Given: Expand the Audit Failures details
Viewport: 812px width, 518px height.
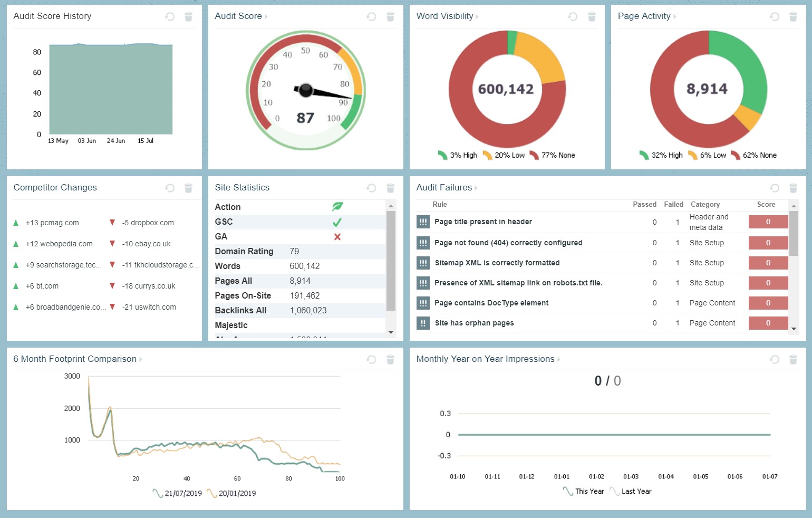Looking at the screenshot, I should coord(476,188).
